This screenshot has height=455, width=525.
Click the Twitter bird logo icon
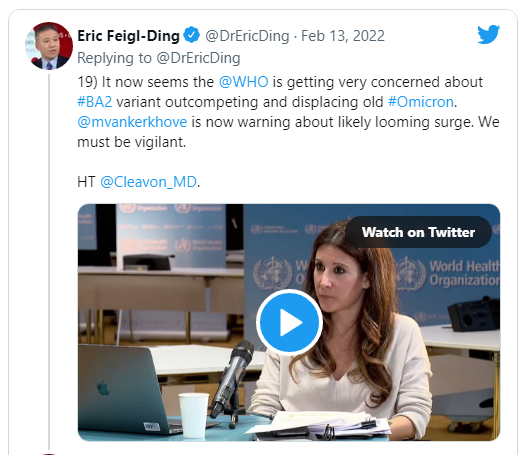489,34
